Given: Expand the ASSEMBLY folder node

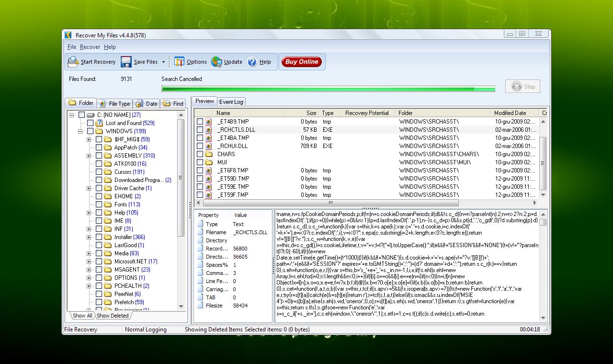Looking at the screenshot, I should click(x=89, y=156).
